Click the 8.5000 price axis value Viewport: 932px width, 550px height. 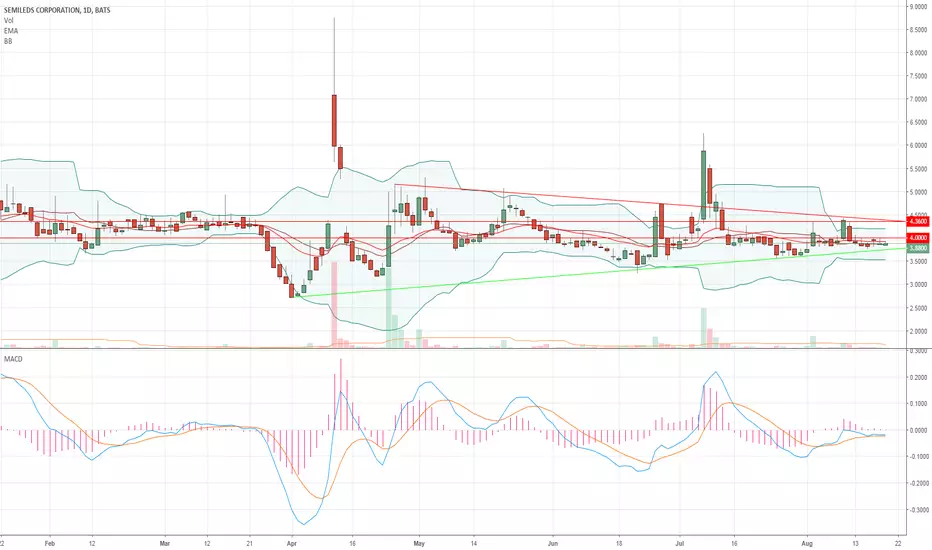[x=918, y=30]
